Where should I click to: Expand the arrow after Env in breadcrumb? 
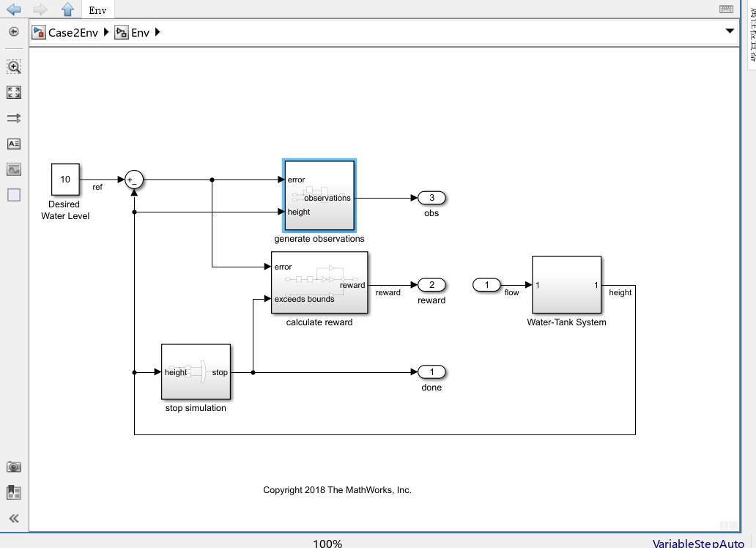point(157,32)
